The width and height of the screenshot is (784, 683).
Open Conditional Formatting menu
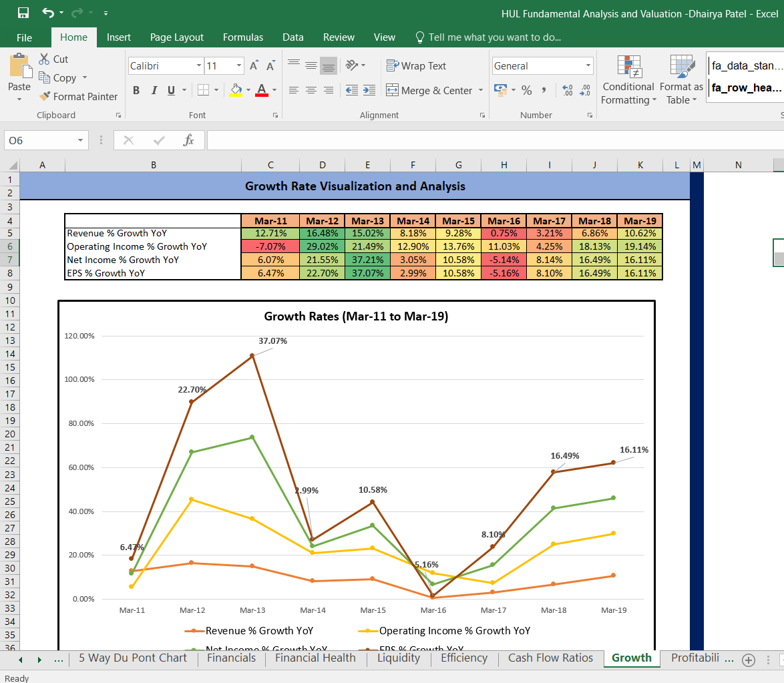[x=628, y=80]
